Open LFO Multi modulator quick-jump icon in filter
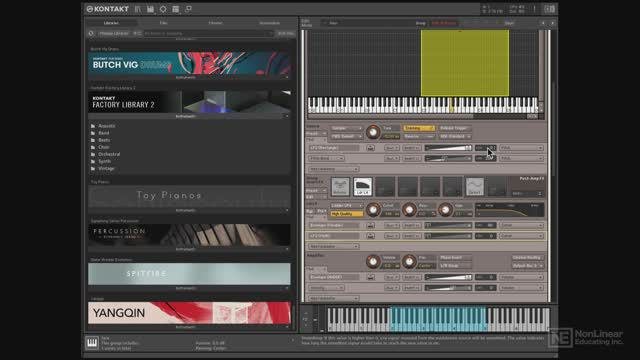The height and width of the screenshot is (360, 640). 370,236
